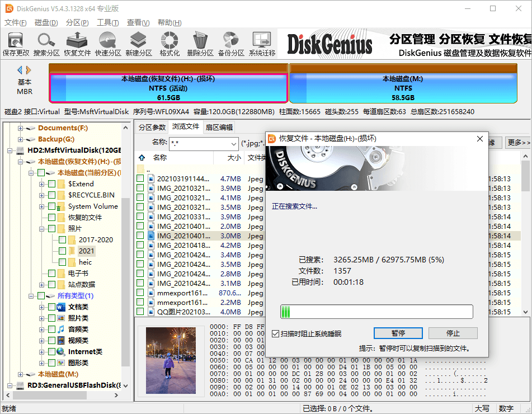Close the 恢复文件 dialog

point(480,139)
